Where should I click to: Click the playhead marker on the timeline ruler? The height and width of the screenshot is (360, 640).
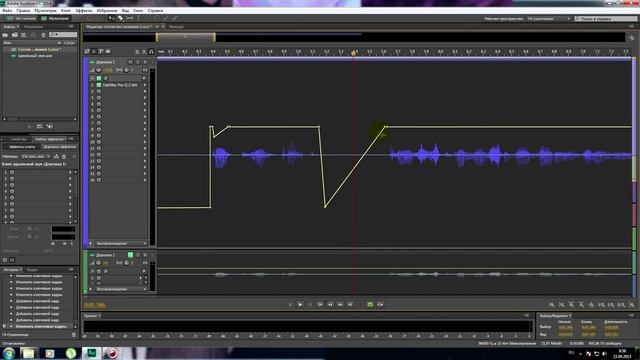click(353, 53)
